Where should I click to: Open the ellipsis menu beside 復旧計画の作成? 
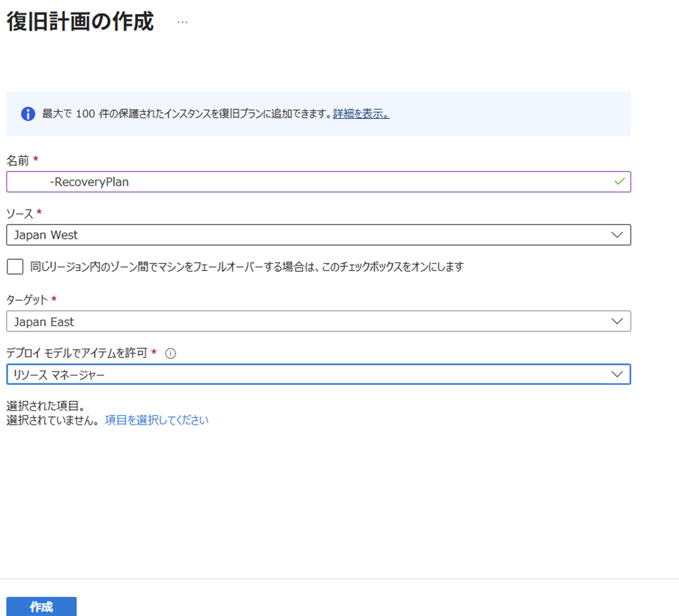pos(182,22)
